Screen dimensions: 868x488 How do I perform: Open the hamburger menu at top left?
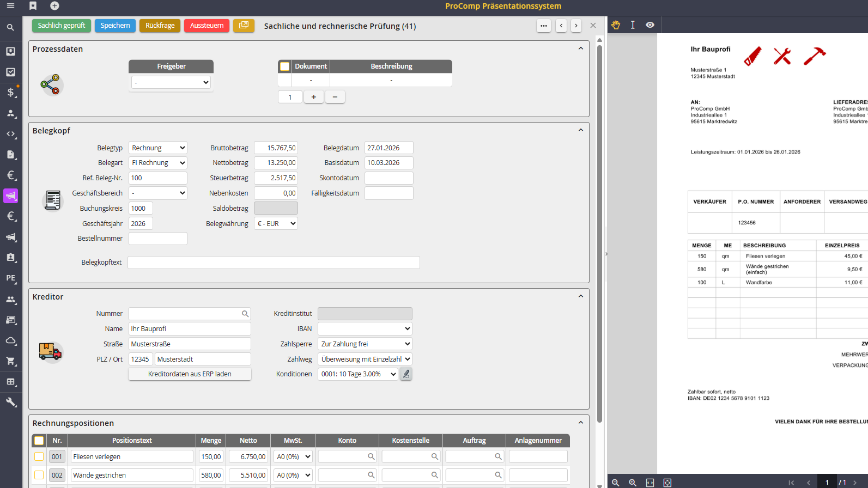click(x=10, y=6)
